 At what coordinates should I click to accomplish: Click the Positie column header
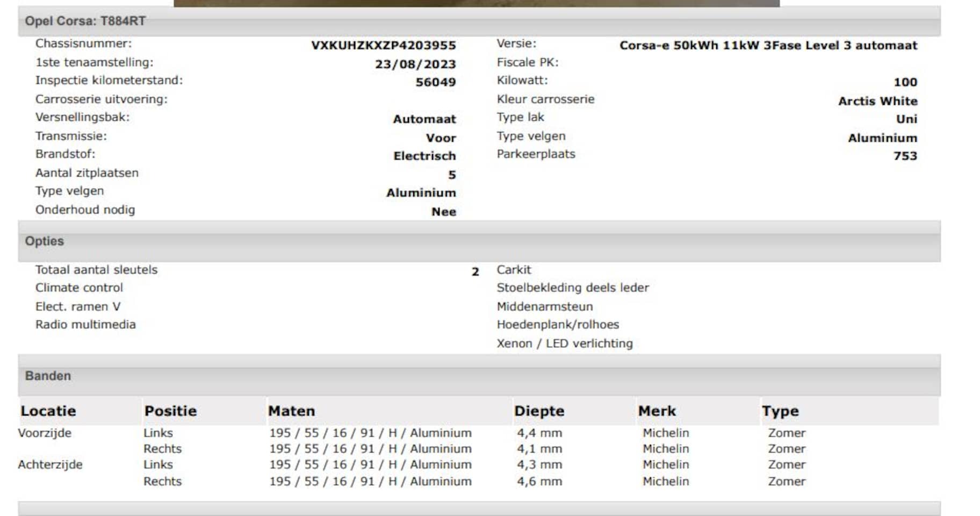click(x=170, y=411)
